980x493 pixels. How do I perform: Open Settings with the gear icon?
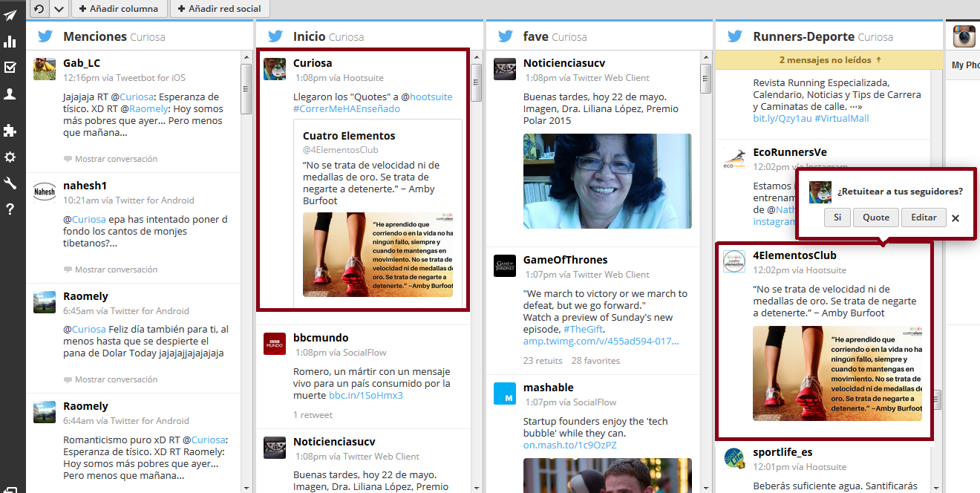click(10, 157)
